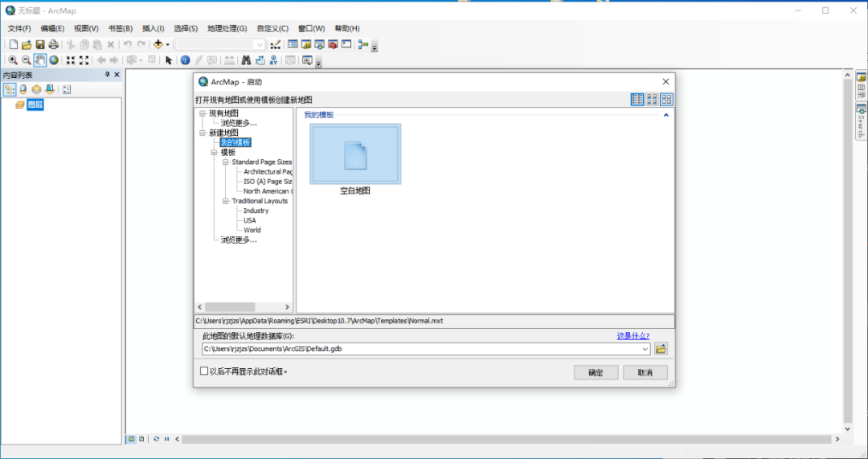Open the Python window icon
This screenshot has height=459, width=868.
(346, 44)
